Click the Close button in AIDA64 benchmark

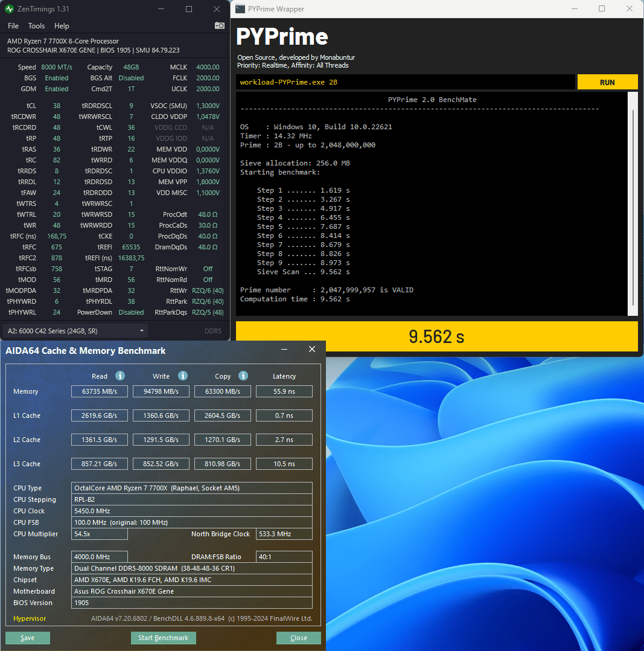[299, 638]
